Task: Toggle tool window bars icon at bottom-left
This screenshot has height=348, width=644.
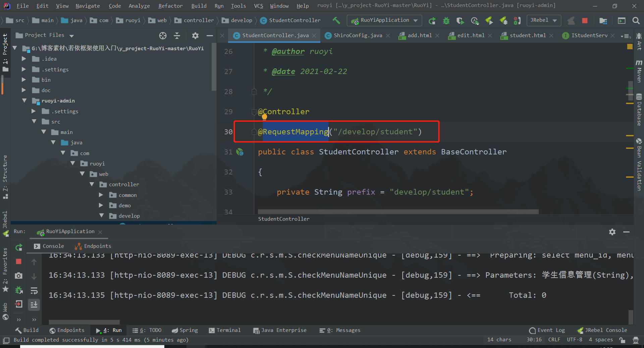Action: (6, 340)
